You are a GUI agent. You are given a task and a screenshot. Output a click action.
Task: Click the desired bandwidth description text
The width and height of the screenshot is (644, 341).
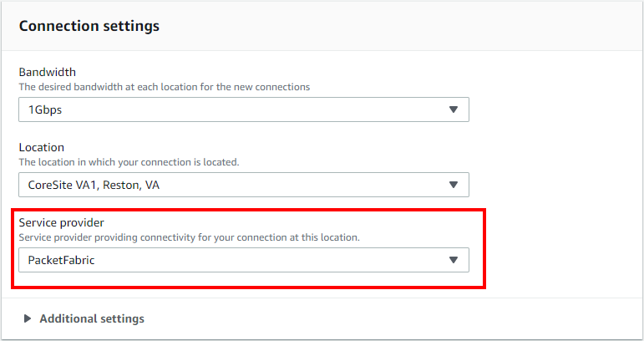coord(165,87)
